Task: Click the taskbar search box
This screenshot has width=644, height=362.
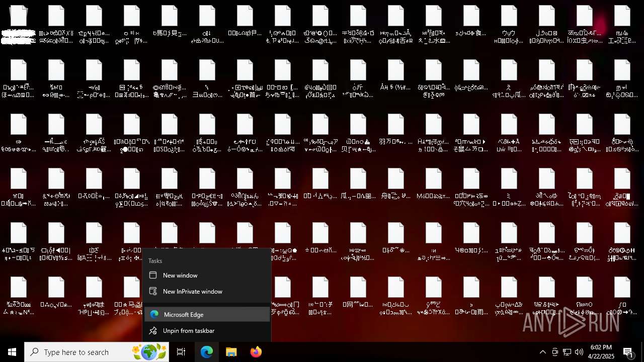Action: pos(97,352)
